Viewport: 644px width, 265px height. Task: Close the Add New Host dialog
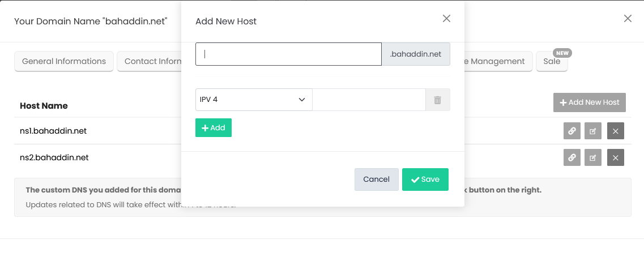tap(446, 19)
